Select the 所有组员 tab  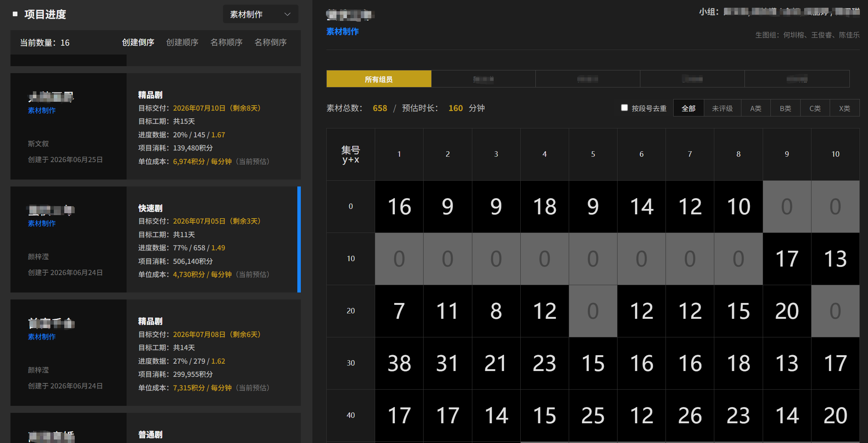point(379,79)
